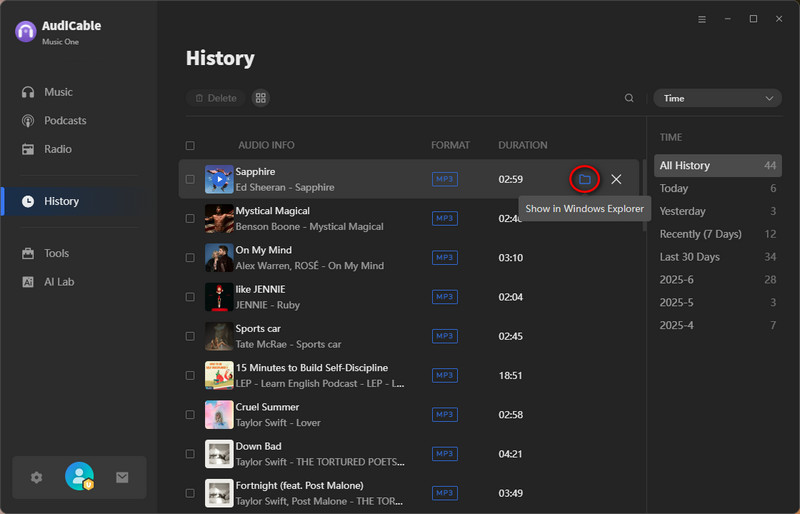This screenshot has width=800, height=514.
Task: Click Fortnight album thumbnail
Action: tap(219, 493)
